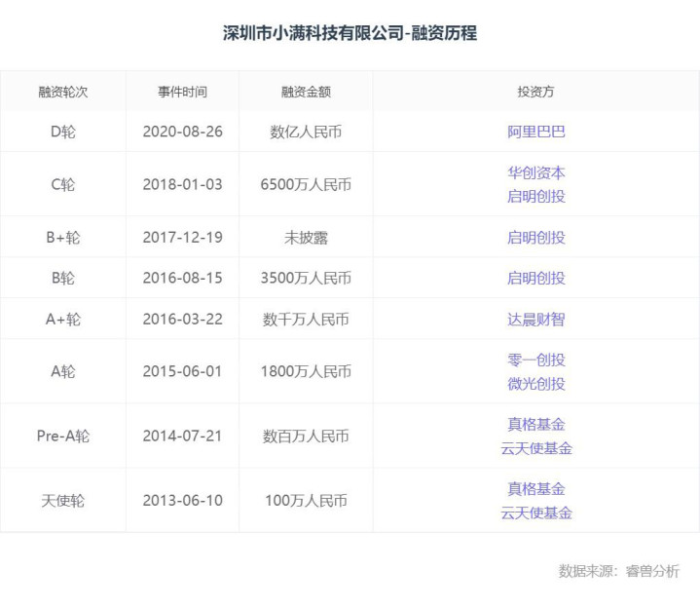This screenshot has width=700, height=608.
Task: Open 启明创投 link in the B轮 row
Action: click(535, 278)
